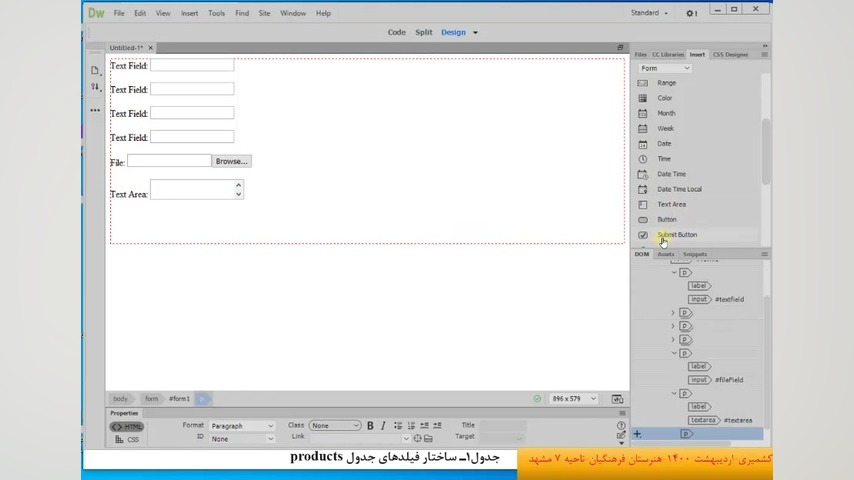Click the Insert panel vertical scrollbar

pos(766,151)
